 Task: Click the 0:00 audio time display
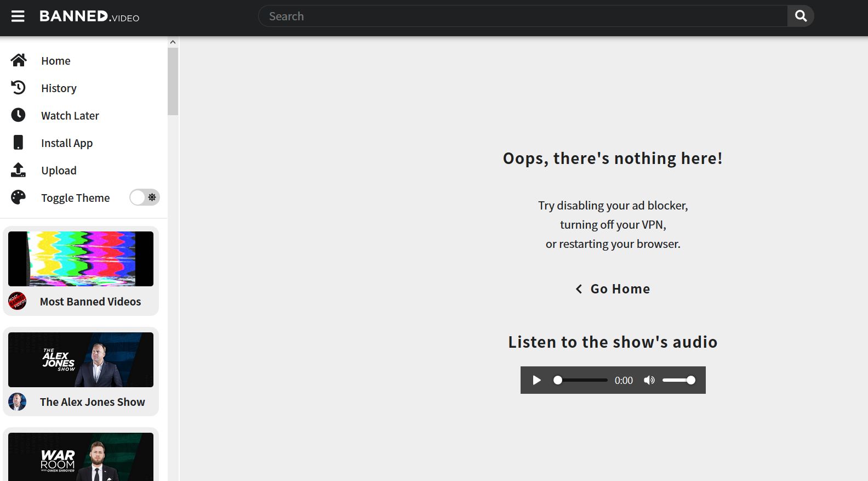624,381
